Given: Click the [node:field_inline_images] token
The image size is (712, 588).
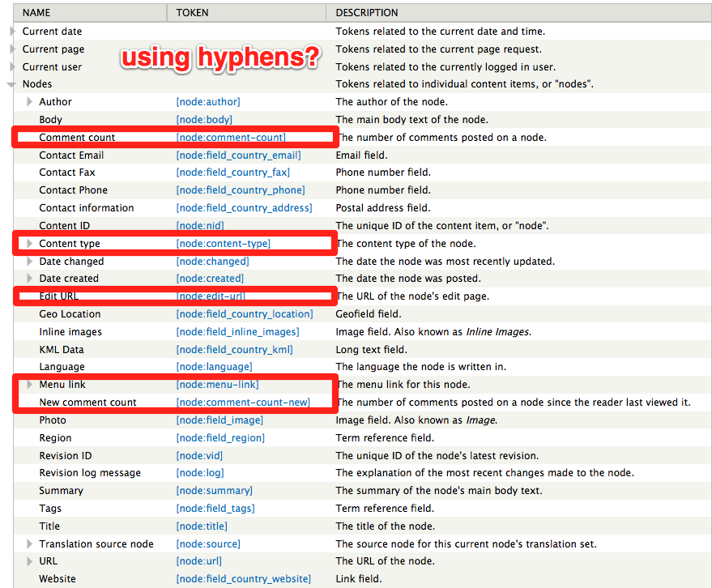Looking at the screenshot, I should [237, 332].
